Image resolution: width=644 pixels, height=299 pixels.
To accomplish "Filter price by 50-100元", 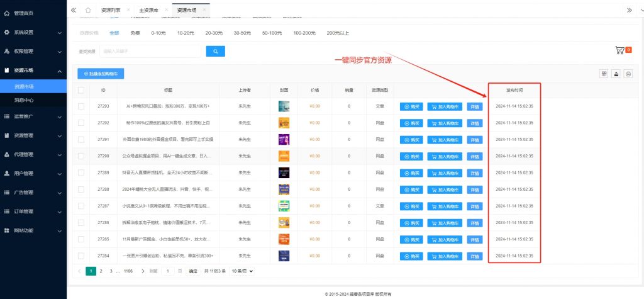I will [272, 33].
